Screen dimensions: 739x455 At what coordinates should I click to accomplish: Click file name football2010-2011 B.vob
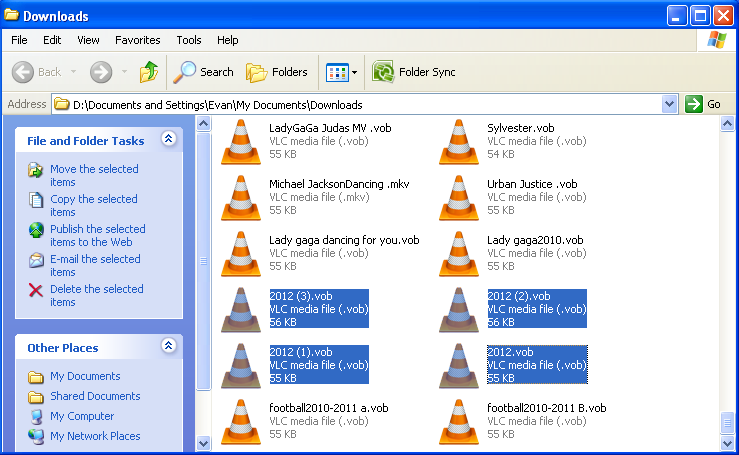[547, 408]
